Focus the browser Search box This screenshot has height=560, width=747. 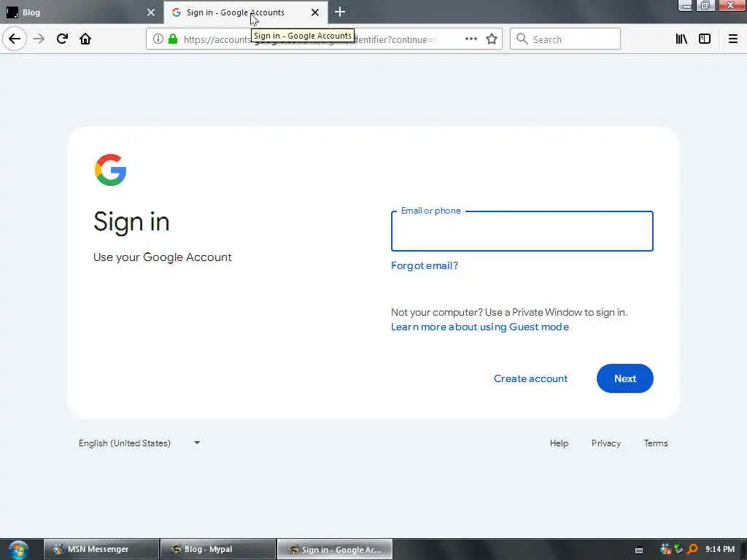point(565,39)
